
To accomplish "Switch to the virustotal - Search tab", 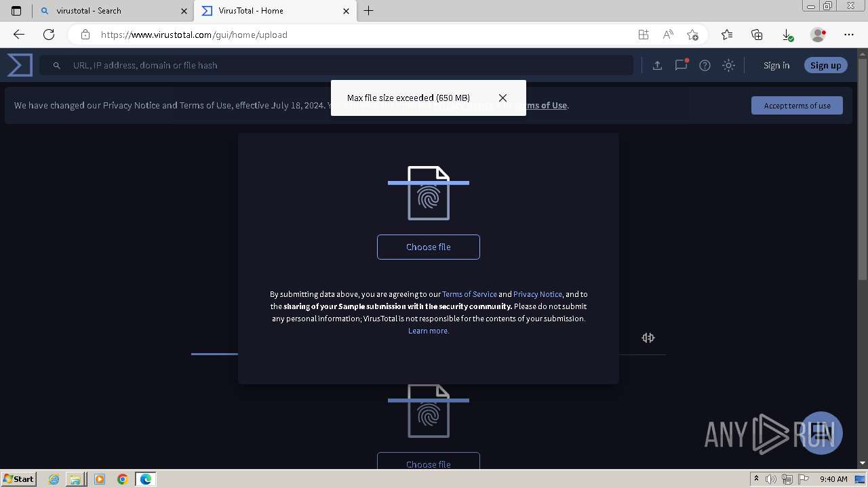I will [x=113, y=11].
